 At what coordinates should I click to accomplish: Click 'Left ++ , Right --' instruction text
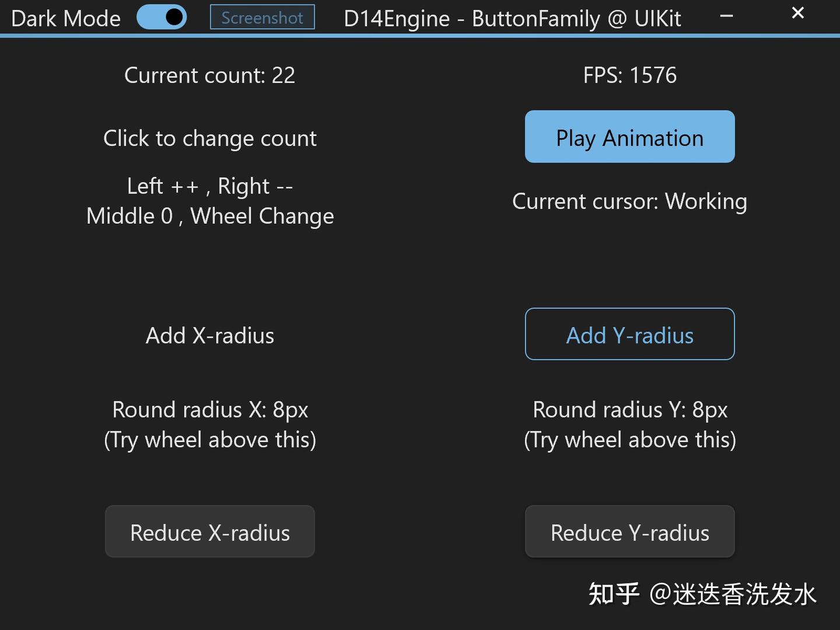tap(210, 185)
